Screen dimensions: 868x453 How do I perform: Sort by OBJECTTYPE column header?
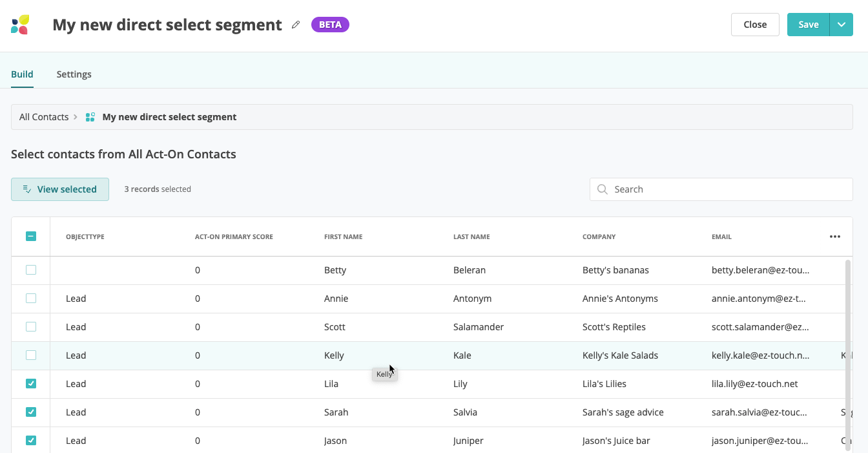click(x=85, y=237)
